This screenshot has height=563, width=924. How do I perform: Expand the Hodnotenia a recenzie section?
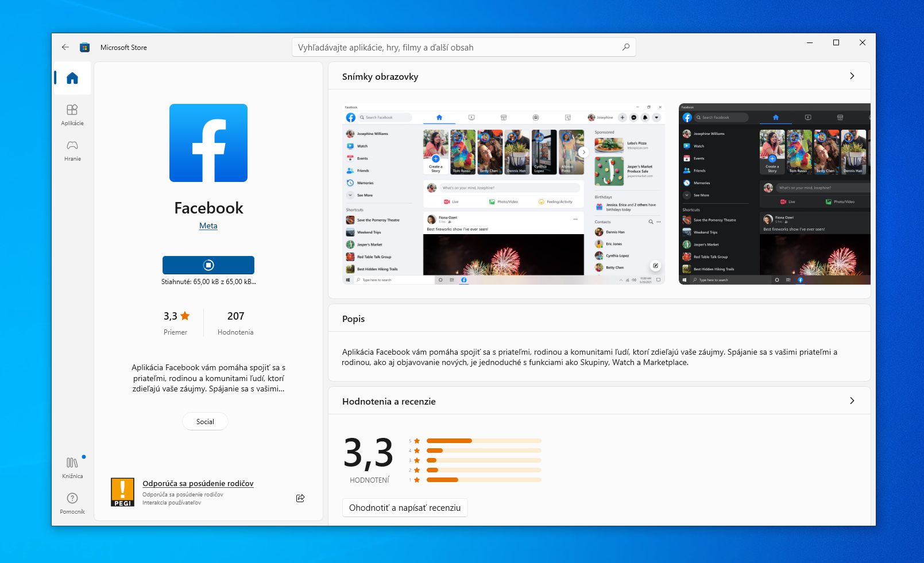tap(852, 401)
